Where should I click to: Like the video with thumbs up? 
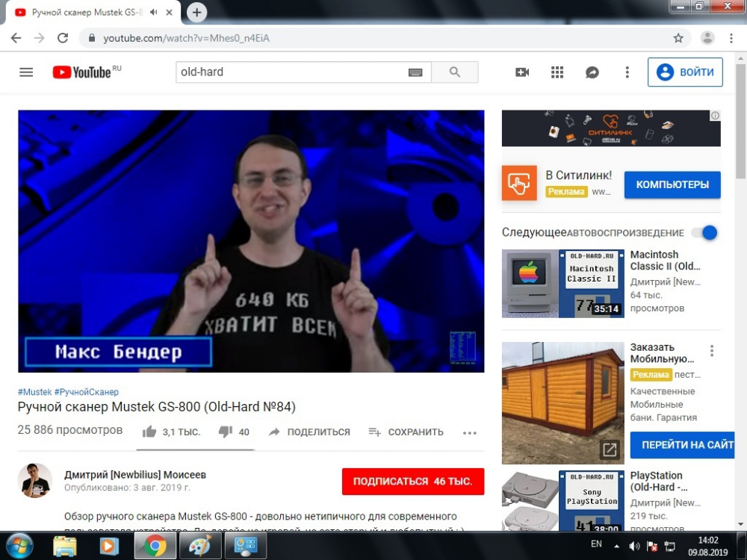(x=149, y=432)
